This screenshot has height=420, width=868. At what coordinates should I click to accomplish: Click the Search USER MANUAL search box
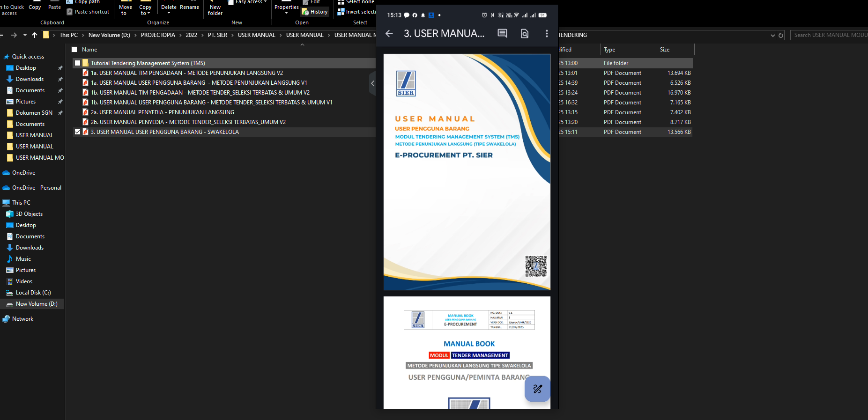pos(829,35)
